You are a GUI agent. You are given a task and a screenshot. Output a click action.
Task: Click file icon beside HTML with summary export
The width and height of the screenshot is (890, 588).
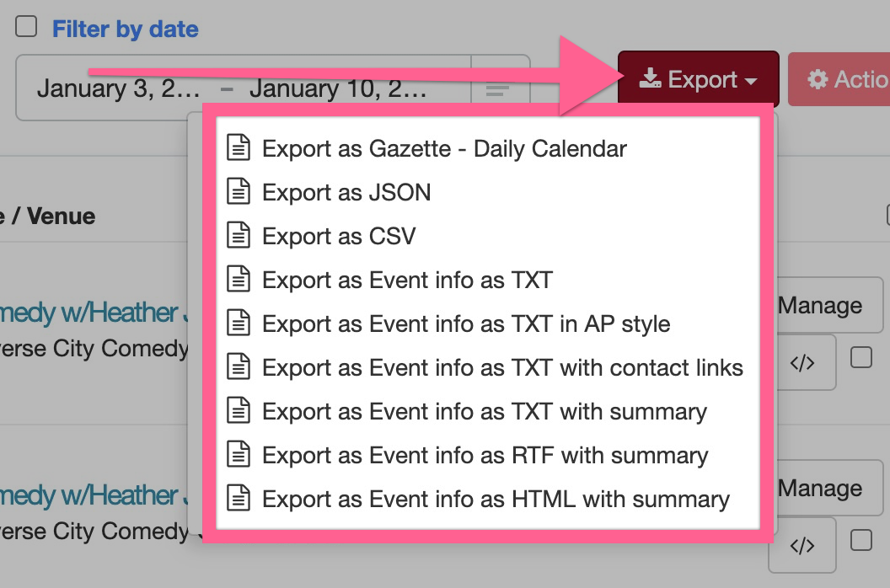tap(239, 499)
